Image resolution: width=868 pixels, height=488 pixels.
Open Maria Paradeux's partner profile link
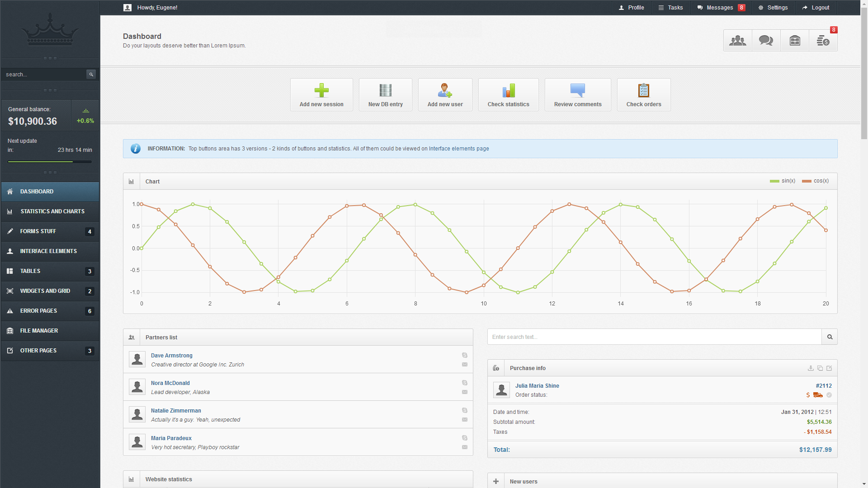(x=171, y=438)
